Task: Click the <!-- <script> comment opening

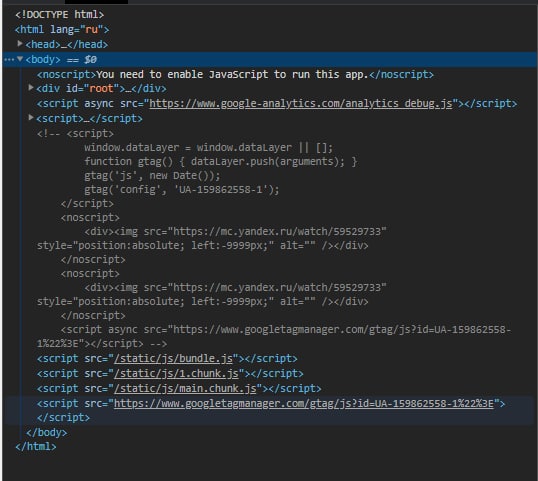Action: point(75,133)
